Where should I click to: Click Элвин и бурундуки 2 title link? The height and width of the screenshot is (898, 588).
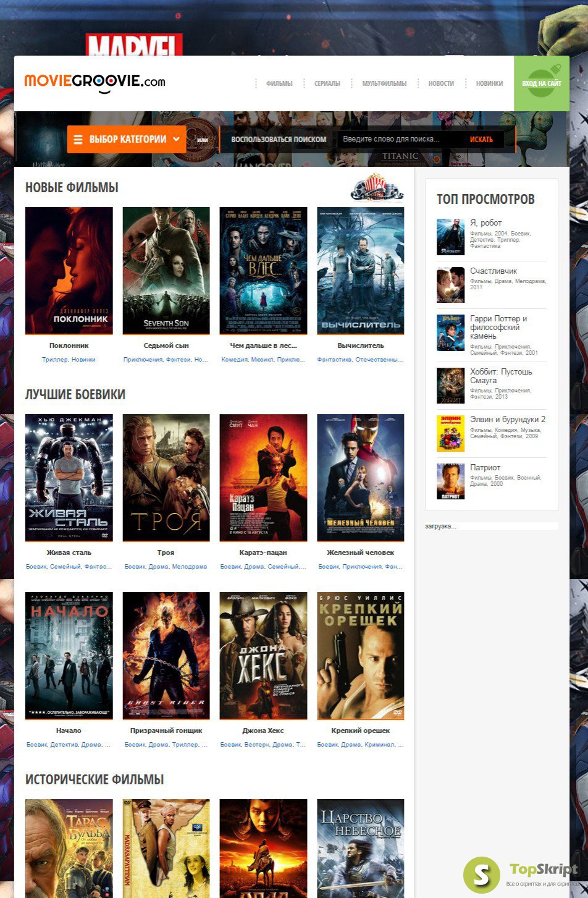click(x=508, y=419)
